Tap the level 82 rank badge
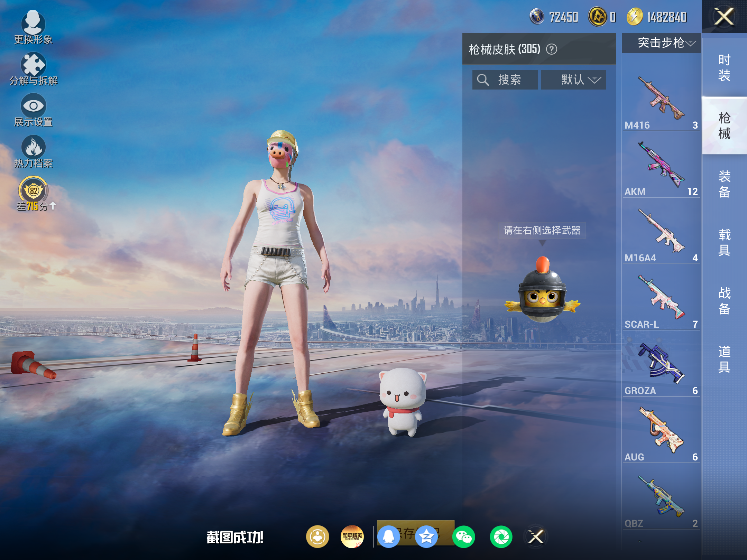Screen dimensions: 747x560 pos(34,190)
